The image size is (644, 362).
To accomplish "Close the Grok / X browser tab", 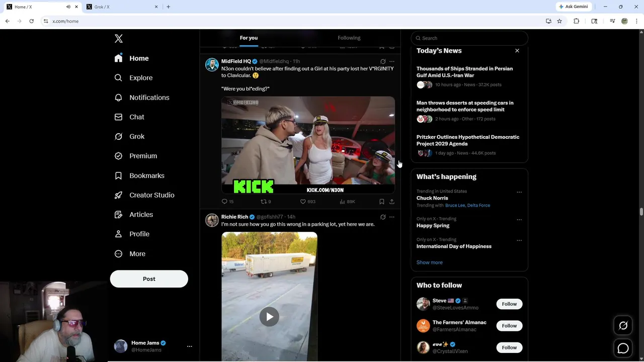I will (156, 7).
